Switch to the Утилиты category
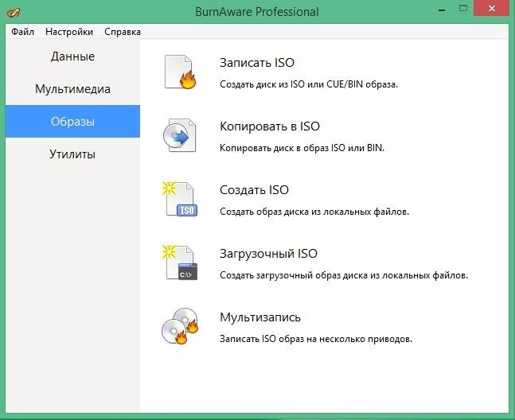The height and width of the screenshot is (420, 515). [72, 154]
